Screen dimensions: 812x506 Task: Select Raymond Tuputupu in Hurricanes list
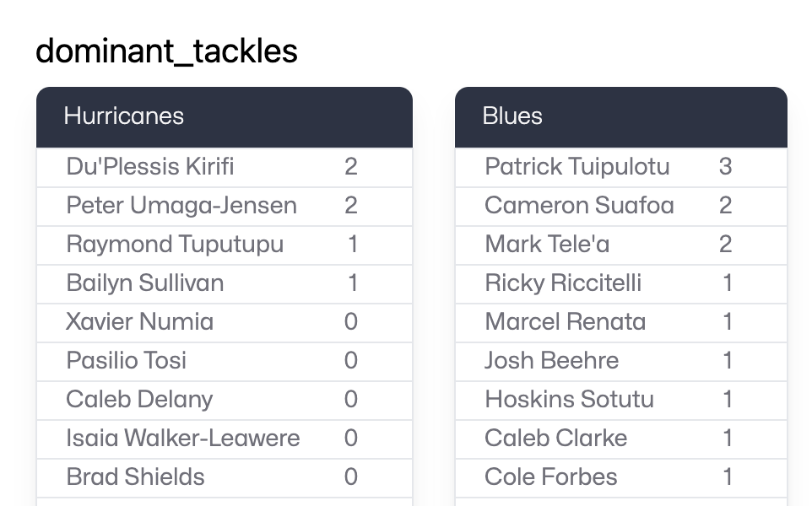(x=175, y=245)
